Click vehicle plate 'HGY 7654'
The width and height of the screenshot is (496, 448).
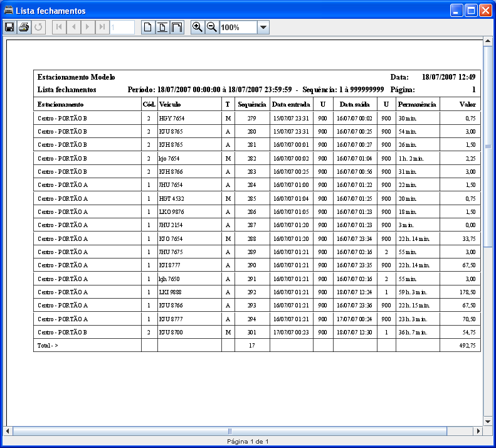172,118
